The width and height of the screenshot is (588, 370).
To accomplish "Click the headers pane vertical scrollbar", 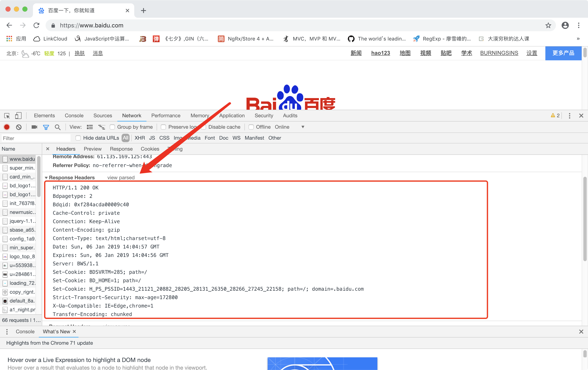I will pyautogui.click(x=585, y=219).
